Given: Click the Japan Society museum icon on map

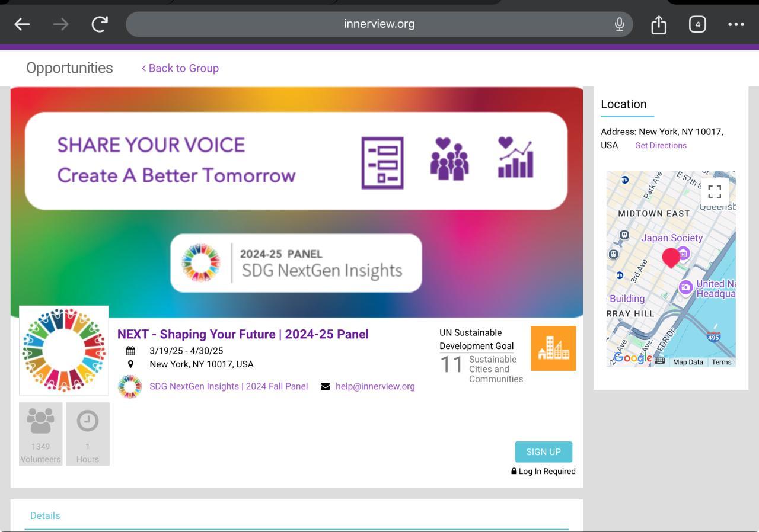Looking at the screenshot, I should [x=683, y=254].
